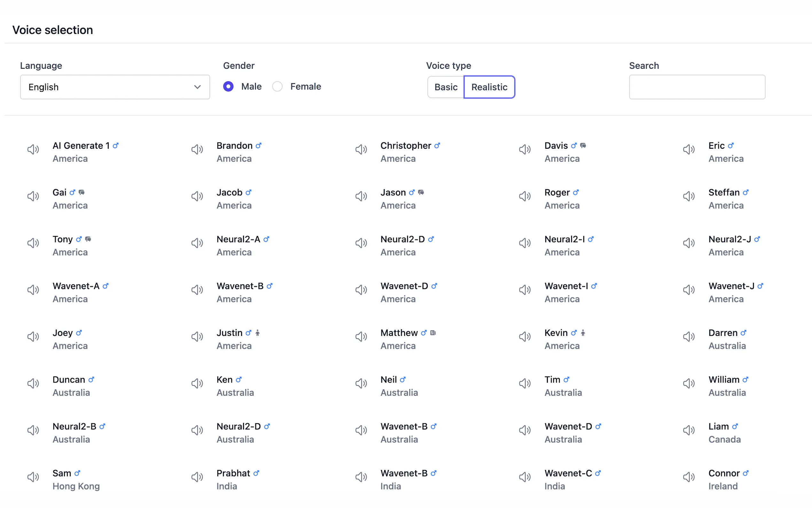Screen dimensions: 812x508
Task: Open the Language dropdown showing English
Action: click(x=115, y=87)
